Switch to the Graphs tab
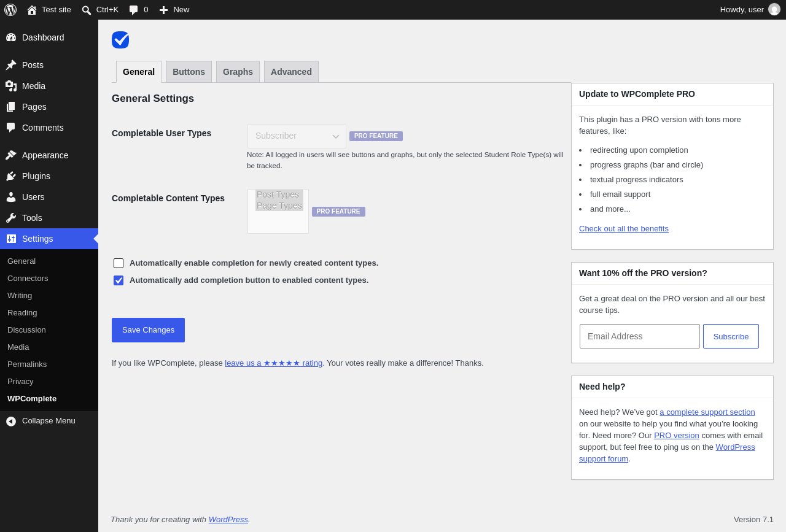This screenshot has height=532, width=786. pyautogui.click(x=238, y=72)
